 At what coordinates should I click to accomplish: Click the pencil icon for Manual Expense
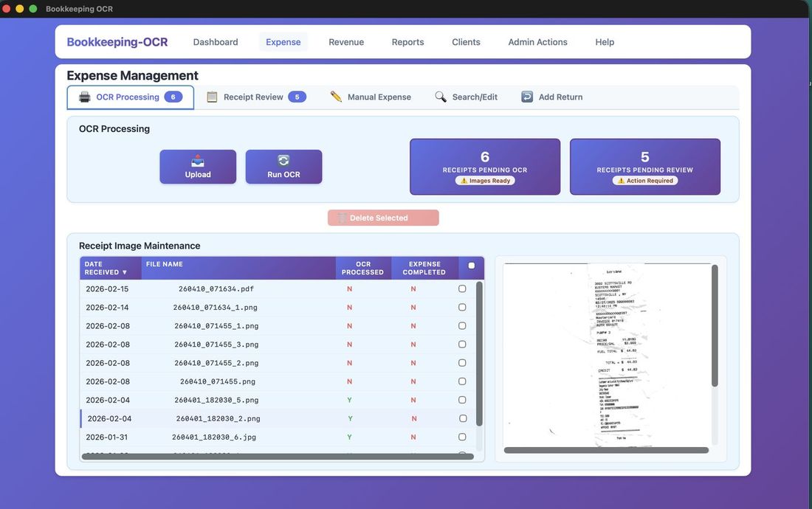pos(336,97)
